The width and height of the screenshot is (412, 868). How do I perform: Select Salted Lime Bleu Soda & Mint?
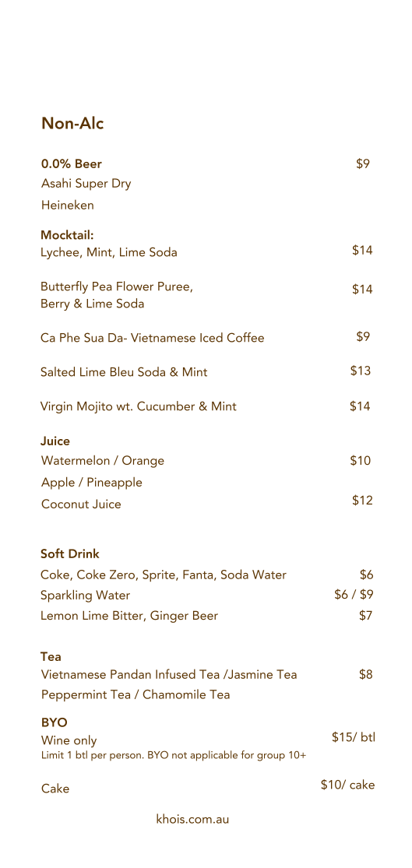[124, 372]
